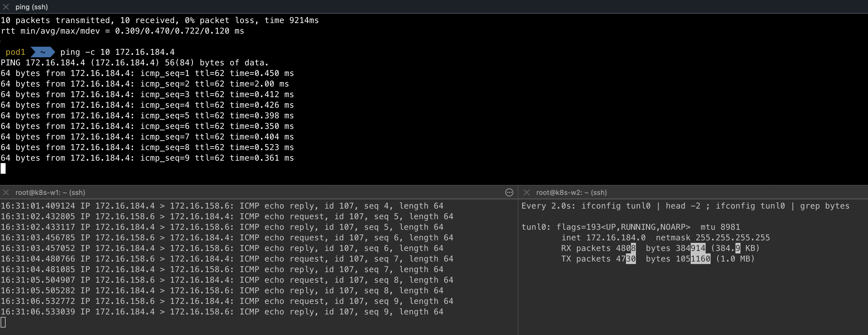Image resolution: width=868 pixels, height=335 pixels.
Task: Click the 16:31:04.481085 echo reply seq 7 line
Action: tap(222, 269)
